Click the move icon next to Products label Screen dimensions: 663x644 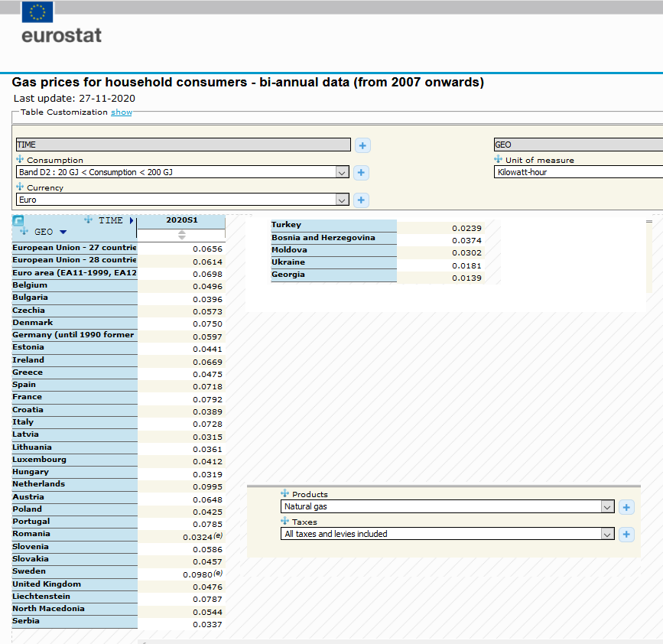[x=285, y=493]
